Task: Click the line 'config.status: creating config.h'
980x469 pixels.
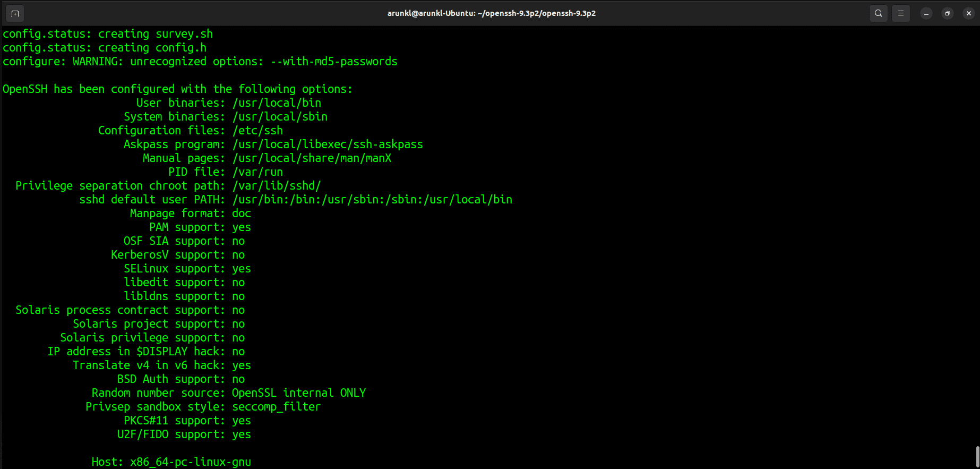Action: (x=105, y=48)
